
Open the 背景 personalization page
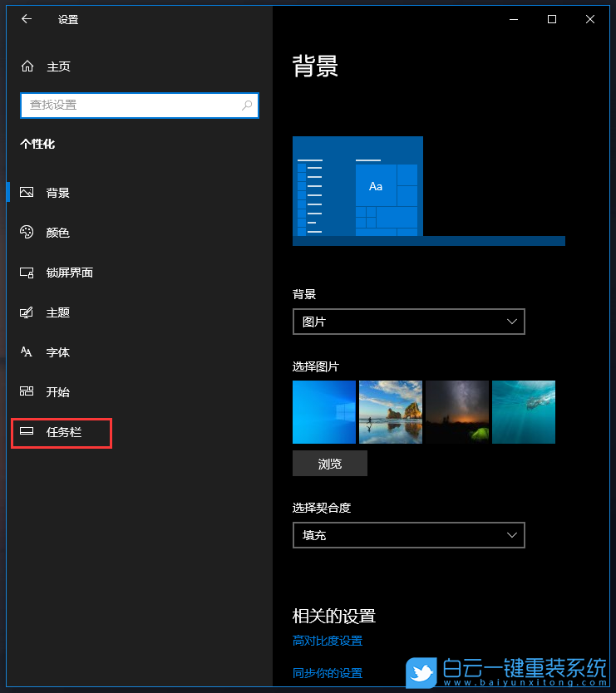(x=140, y=193)
